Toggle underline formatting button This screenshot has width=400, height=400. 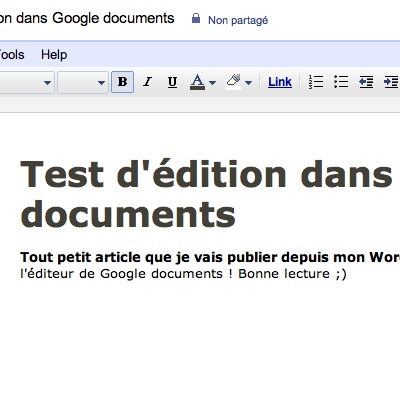(172, 82)
